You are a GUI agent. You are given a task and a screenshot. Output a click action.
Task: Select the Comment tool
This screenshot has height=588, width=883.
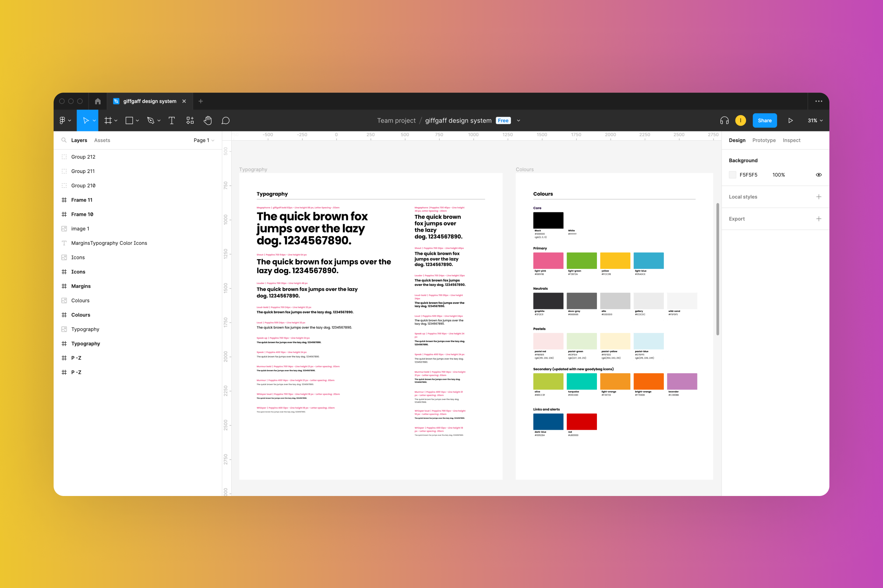tap(225, 120)
